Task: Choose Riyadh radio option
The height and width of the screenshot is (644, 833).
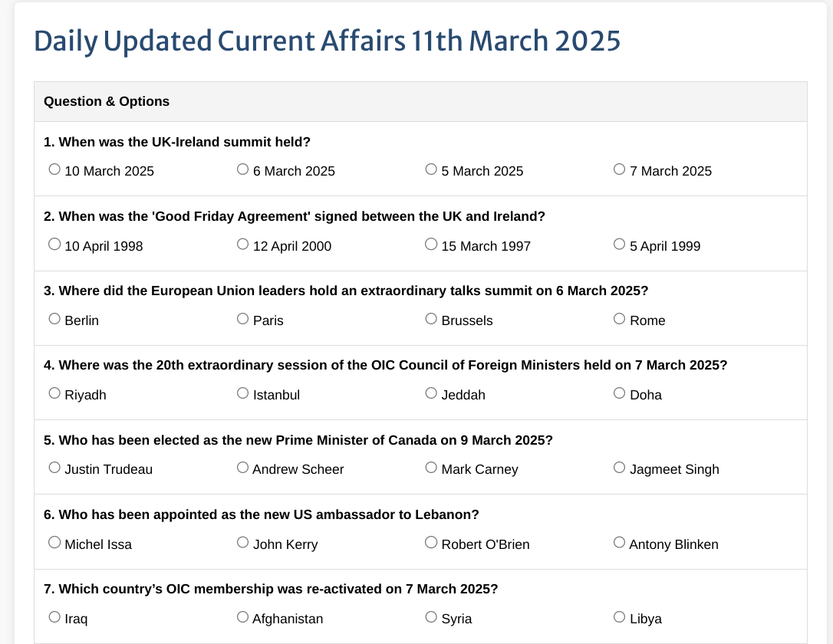Action: (x=54, y=393)
